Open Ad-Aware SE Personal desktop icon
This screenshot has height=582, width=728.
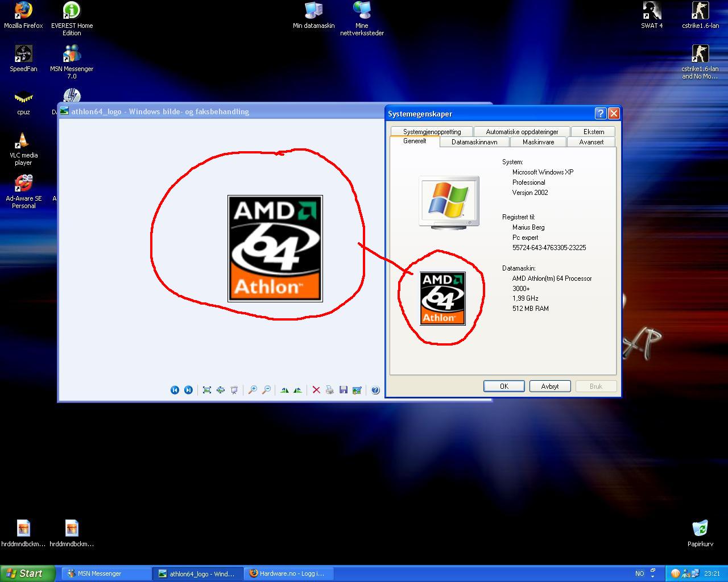23,192
